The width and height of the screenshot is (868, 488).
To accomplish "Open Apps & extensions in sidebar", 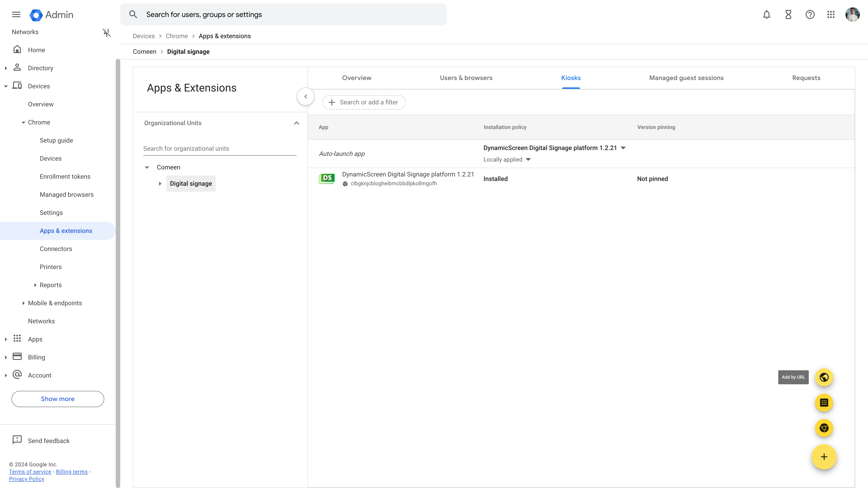I will click(58, 231).
